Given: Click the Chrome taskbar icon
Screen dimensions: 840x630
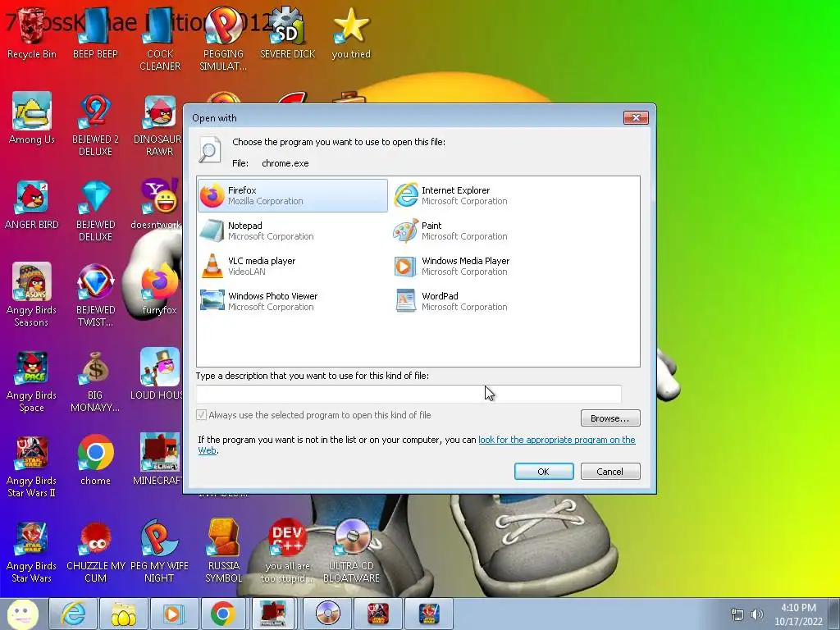Looking at the screenshot, I should tap(223, 614).
